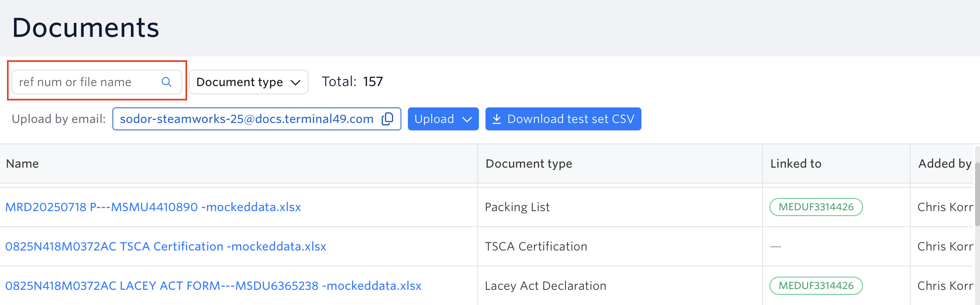Image resolution: width=980 pixels, height=305 pixels.
Task: Download the test set CSV
Action: coord(563,119)
